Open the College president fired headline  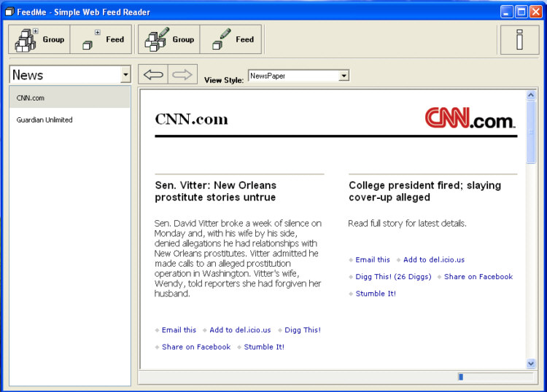point(424,191)
